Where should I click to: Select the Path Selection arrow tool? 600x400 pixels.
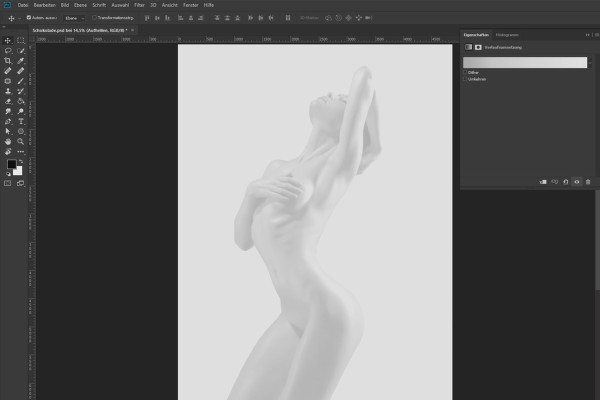point(8,131)
